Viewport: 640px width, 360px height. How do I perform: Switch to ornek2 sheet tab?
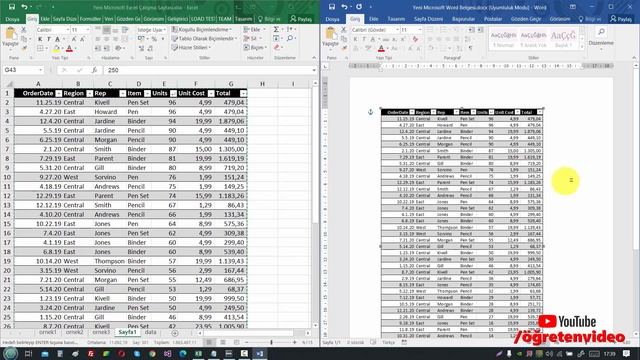[74, 333]
